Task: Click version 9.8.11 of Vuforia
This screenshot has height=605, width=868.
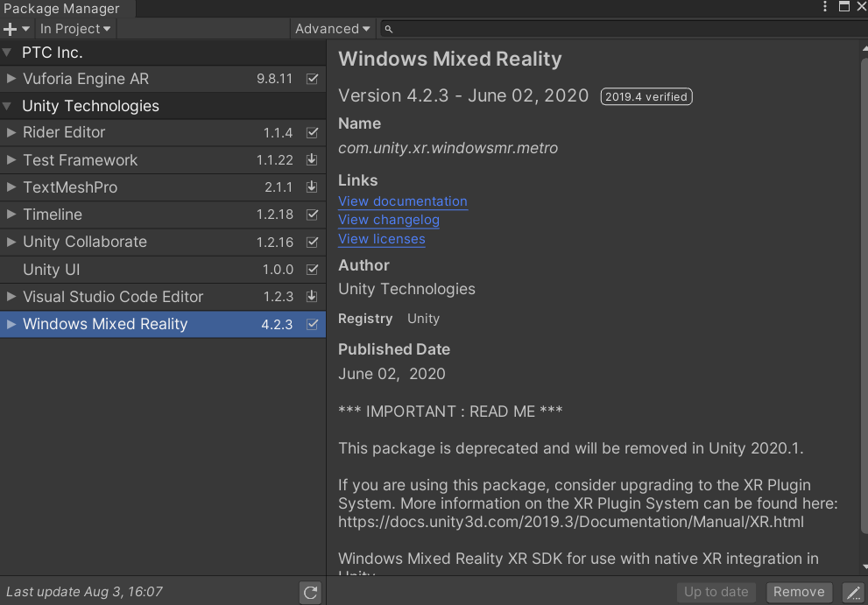Action: coord(274,79)
